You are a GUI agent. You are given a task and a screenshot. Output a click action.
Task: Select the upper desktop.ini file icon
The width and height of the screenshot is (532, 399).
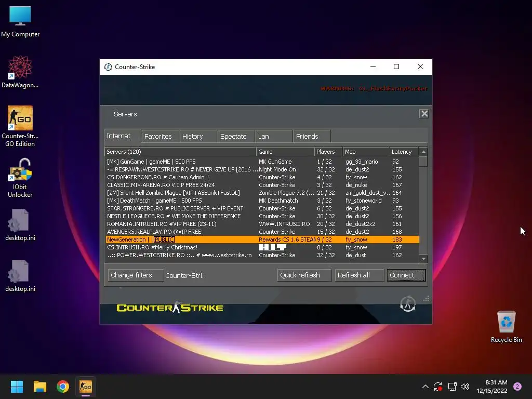(x=20, y=225)
